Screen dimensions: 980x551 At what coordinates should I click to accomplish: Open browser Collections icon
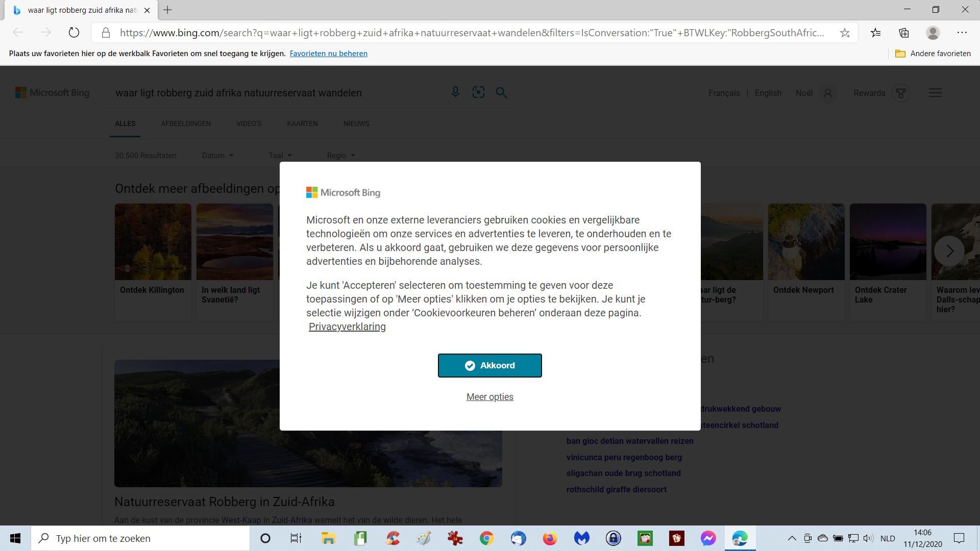point(904,33)
